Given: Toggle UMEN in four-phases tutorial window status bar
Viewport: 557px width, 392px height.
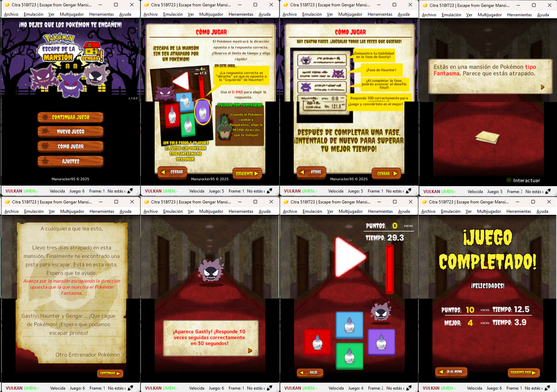Looking at the screenshot, I should click(308, 191).
